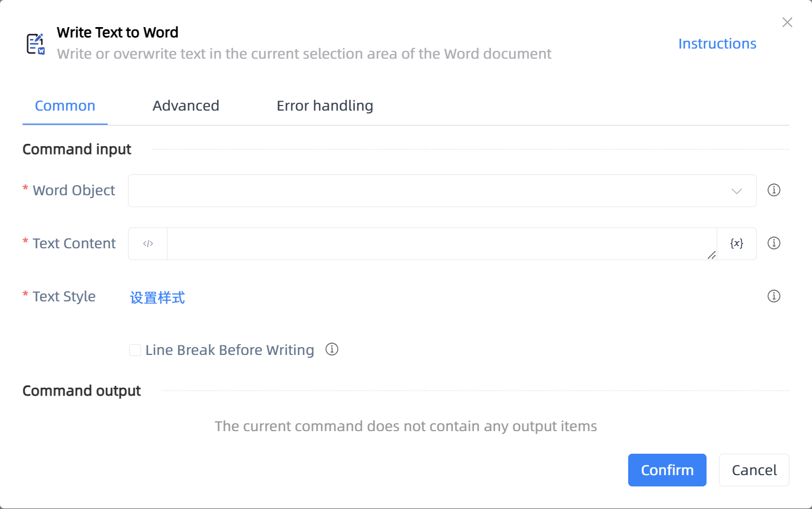Open the Word Object dropdown
812x509 pixels.
442,191
